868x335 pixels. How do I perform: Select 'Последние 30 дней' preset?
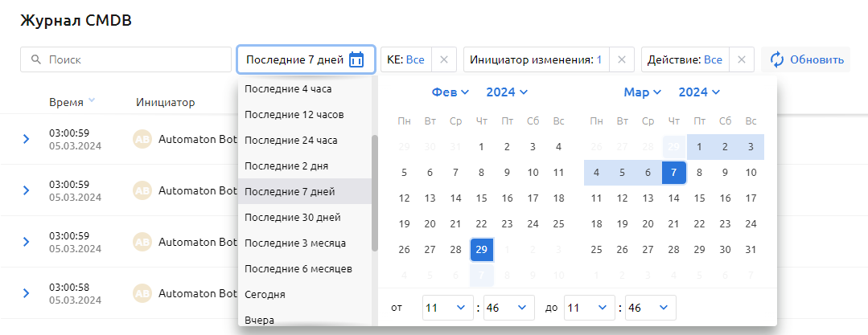coord(292,217)
